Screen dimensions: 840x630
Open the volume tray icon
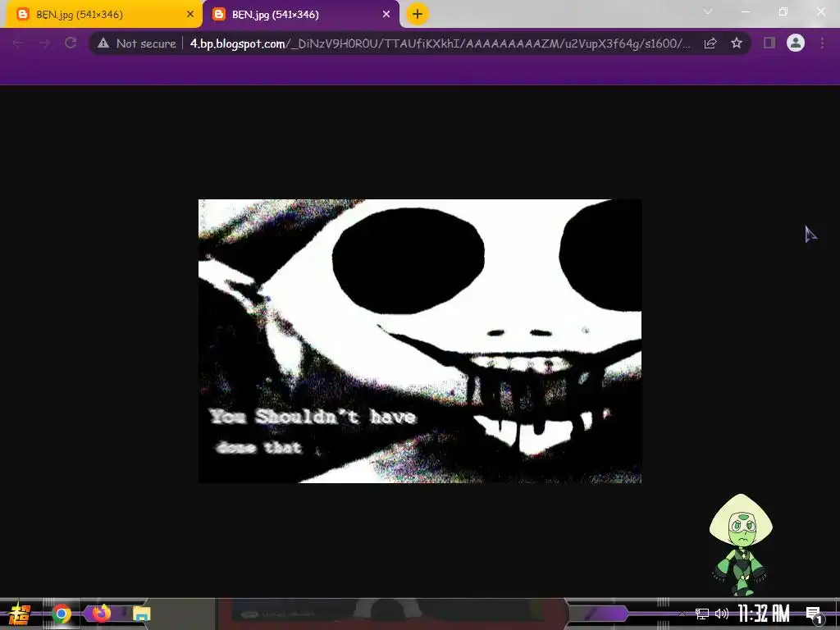722,614
